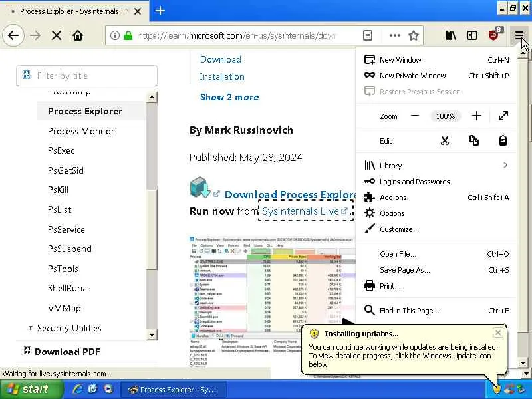This screenshot has width=532, height=399.
Task: Open PsService in the sidebar list
Action: [66, 229]
